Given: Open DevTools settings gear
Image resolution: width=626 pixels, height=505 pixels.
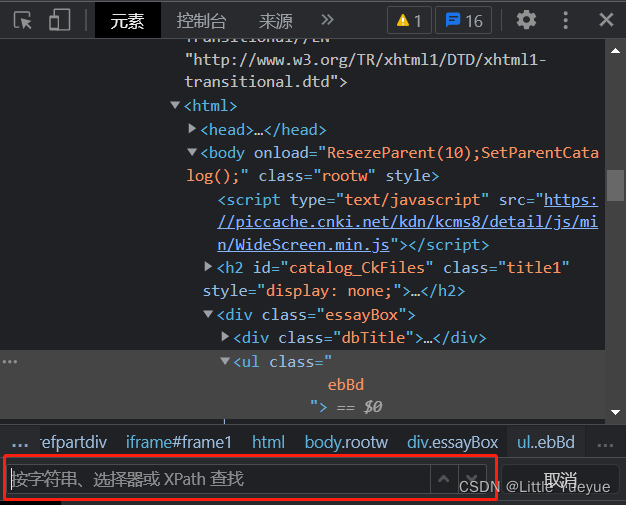Looking at the screenshot, I should (x=526, y=20).
